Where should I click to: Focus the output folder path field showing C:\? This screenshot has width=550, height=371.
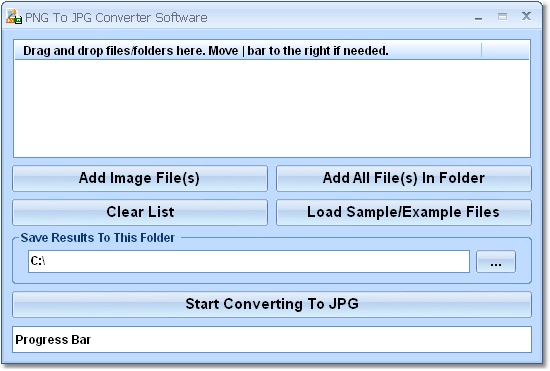tap(249, 261)
